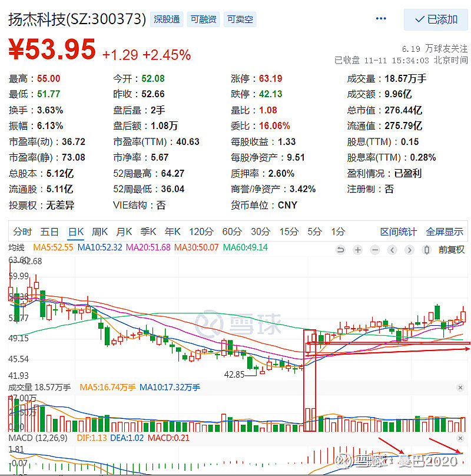Screen dimensions: 471x476
Task: Click the 52周最低 36.04 value
Action: (x=173, y=189)
